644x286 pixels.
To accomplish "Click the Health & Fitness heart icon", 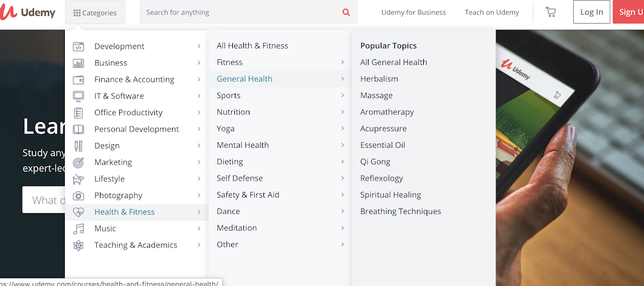I will (79, 212).
